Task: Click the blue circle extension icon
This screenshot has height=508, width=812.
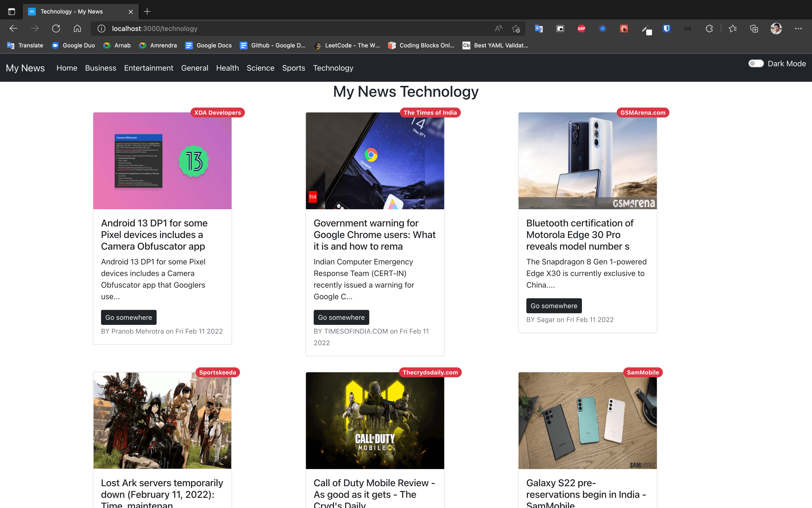Action: point(603,29)
